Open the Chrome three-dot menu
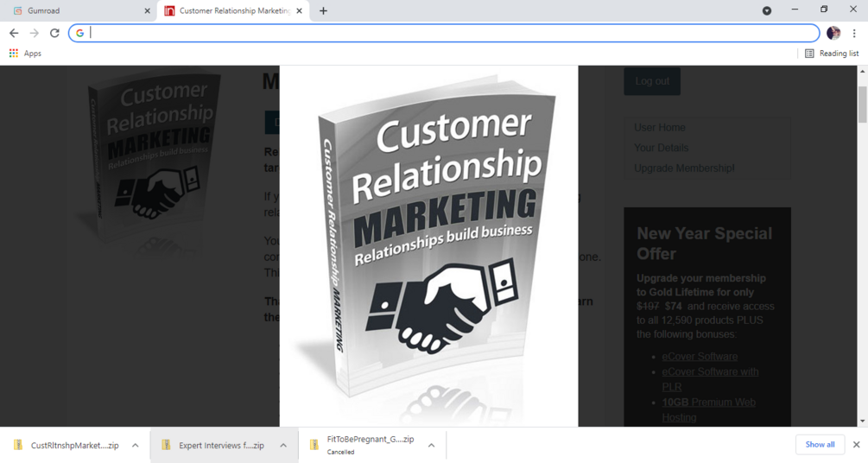Screen dimensions: 868x463 [x=854, y=33]
